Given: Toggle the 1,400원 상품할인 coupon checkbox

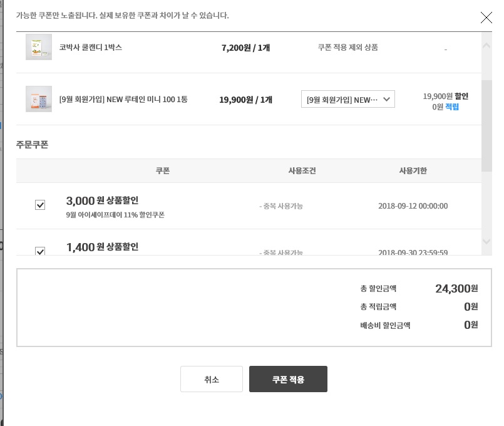Looking at the screenshot, I should pos(40,251).
